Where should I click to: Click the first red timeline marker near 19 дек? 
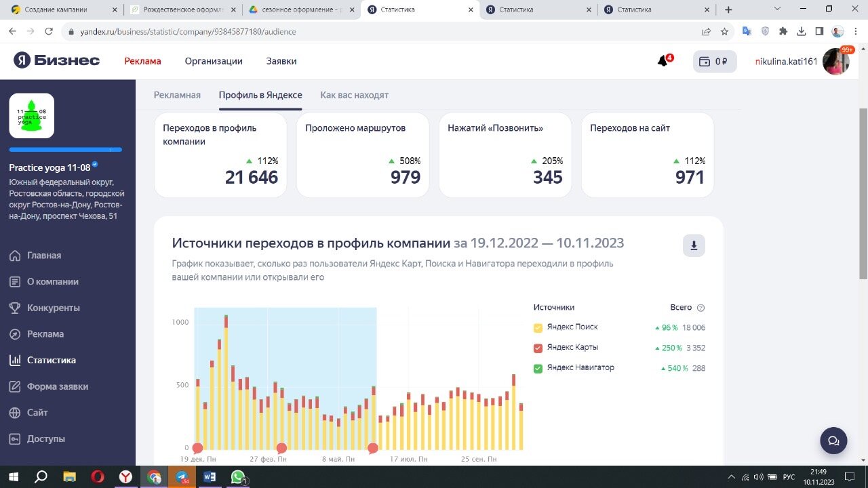coord(197,448)
